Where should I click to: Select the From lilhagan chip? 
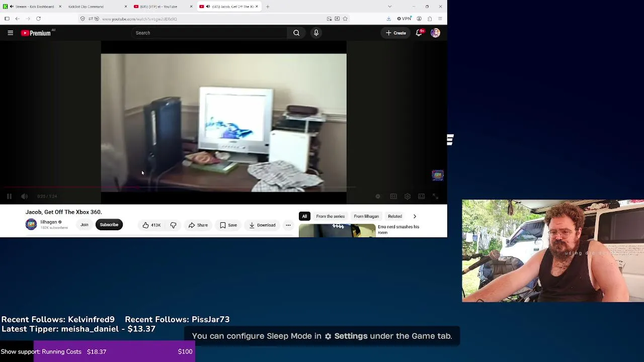366,216
